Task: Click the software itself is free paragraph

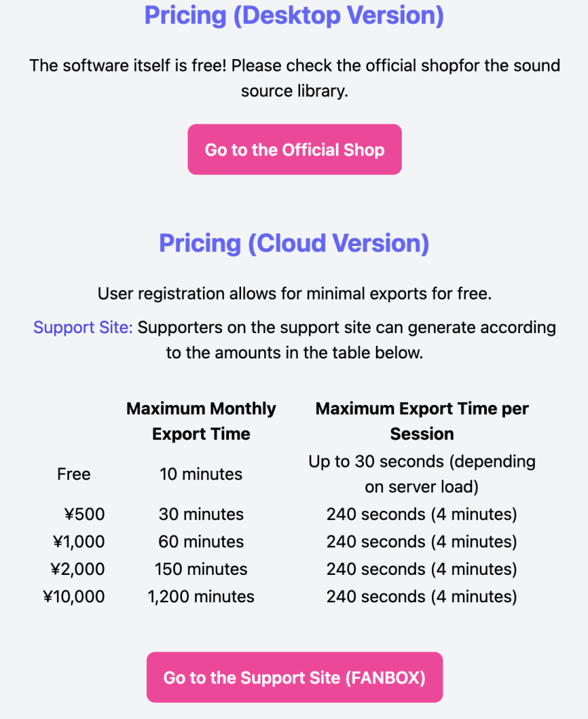Action: click(294, 78)
